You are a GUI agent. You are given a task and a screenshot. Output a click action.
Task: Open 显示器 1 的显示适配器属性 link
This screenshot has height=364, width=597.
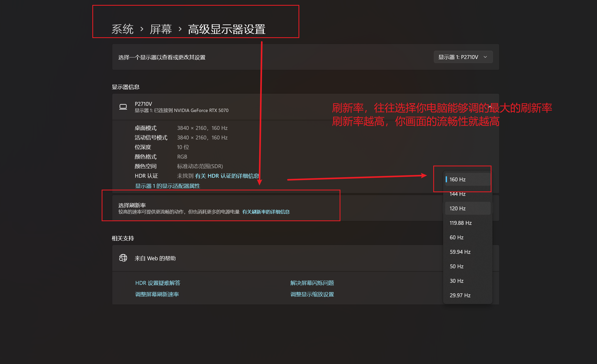pyautogui.click(x=168, y=186)
